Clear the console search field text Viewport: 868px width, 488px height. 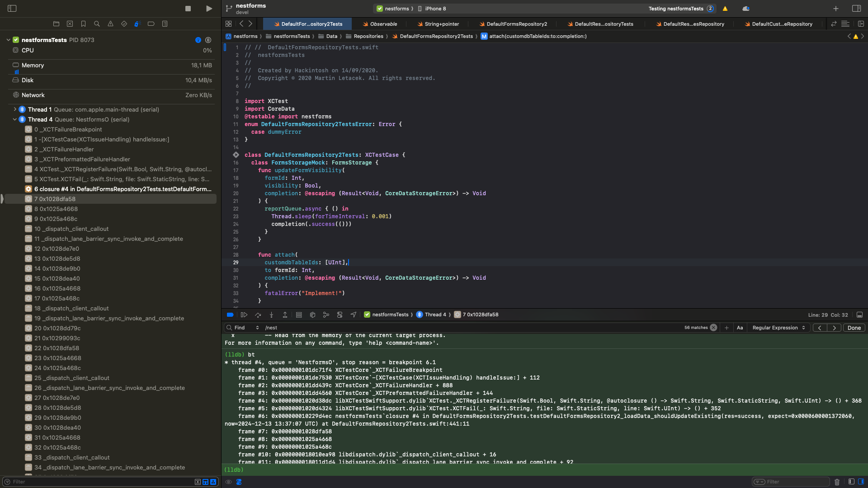tap(713, 328)
